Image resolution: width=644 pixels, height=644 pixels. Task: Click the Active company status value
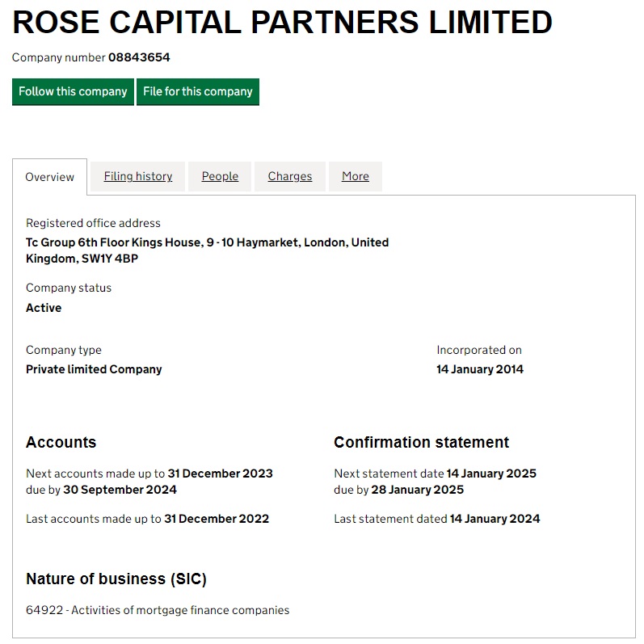[x=44, y=308]
